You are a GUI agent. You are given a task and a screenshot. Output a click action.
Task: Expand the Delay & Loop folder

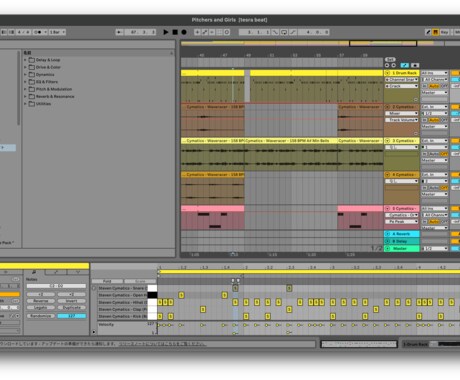(x=25, y=60)
